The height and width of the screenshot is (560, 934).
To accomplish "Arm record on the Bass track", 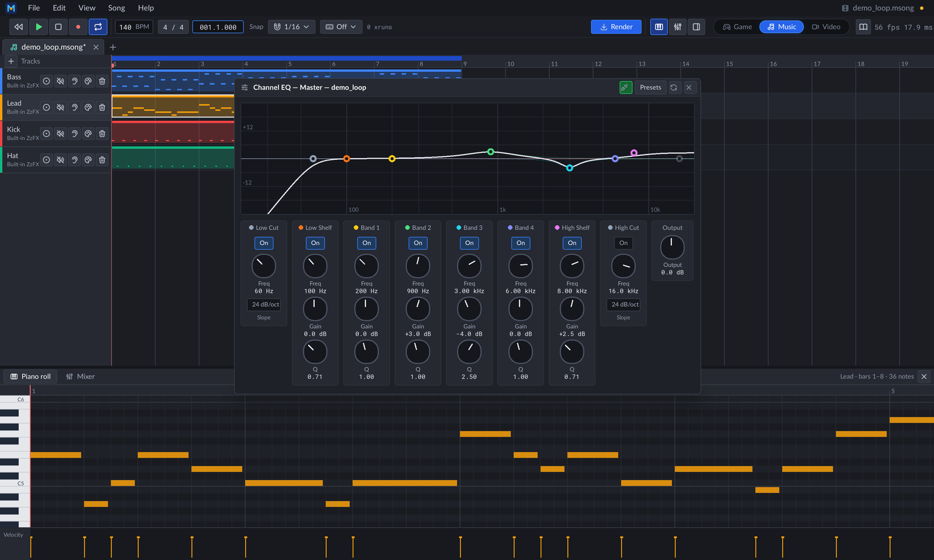I will [x=47, y=81].
